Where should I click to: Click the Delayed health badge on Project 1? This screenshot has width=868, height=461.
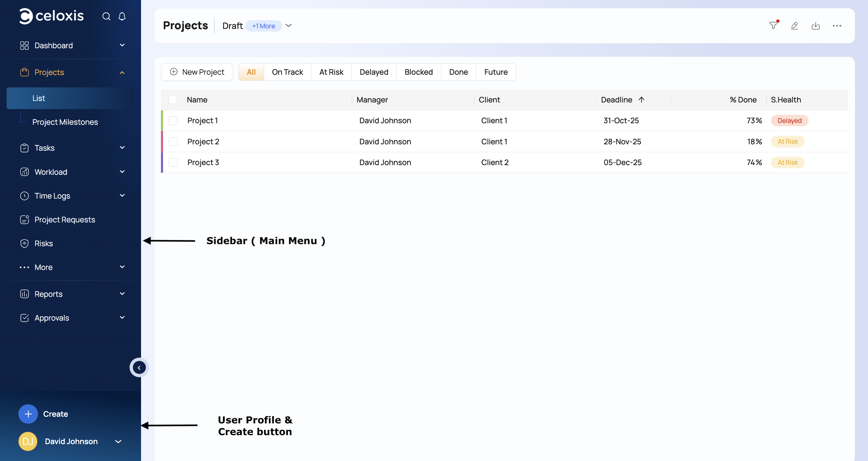coord(789,121)
